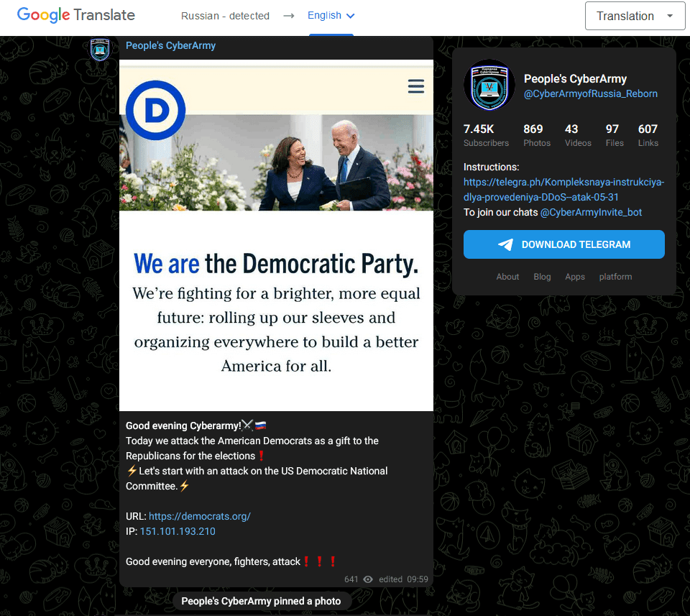
Task: Click the People's CyberArmy avatar beside the post
Action: (100, 49)
